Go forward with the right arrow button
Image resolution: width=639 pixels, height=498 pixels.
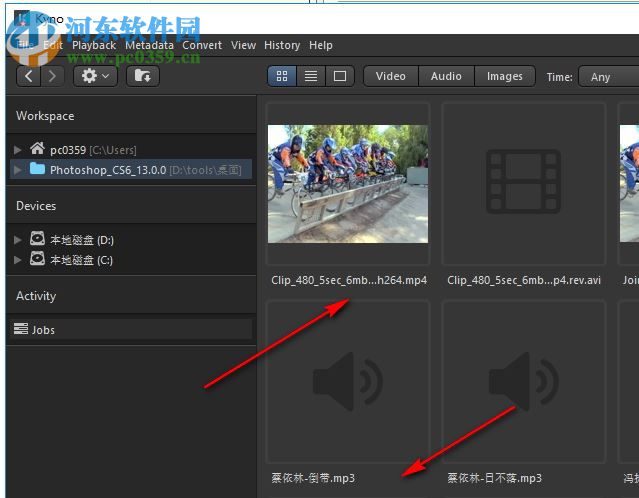[x=52, y=76]
